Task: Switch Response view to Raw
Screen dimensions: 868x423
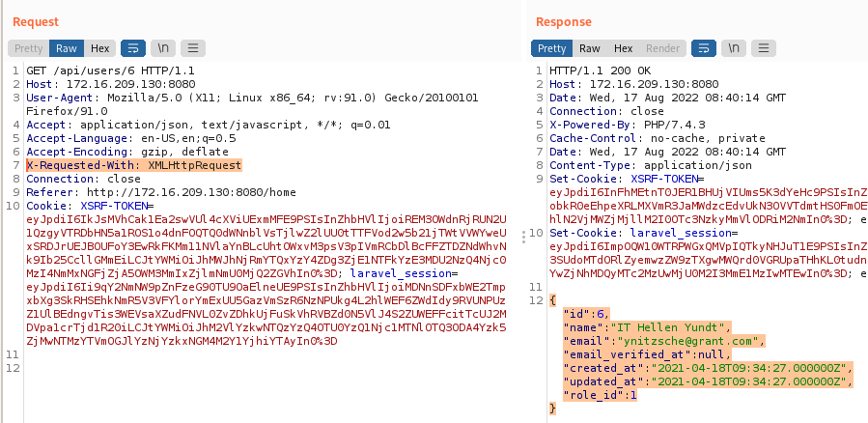Action: (590, 48)
